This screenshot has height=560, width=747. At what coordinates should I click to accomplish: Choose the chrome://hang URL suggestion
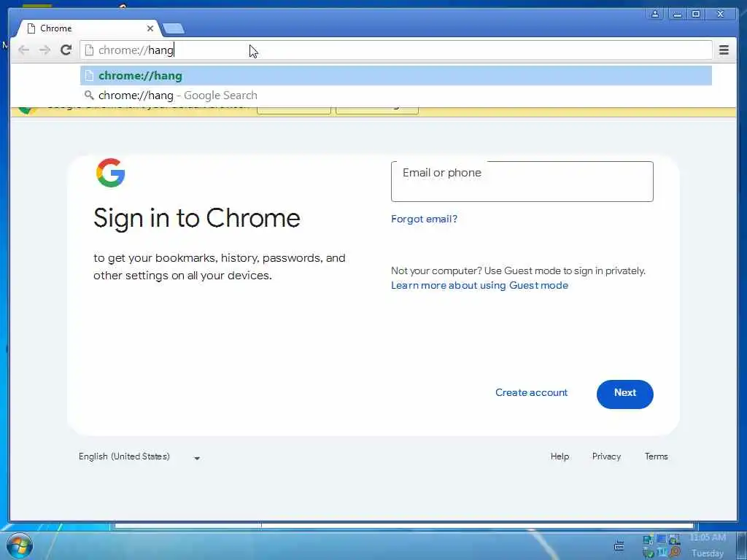(x=396, y=76)
